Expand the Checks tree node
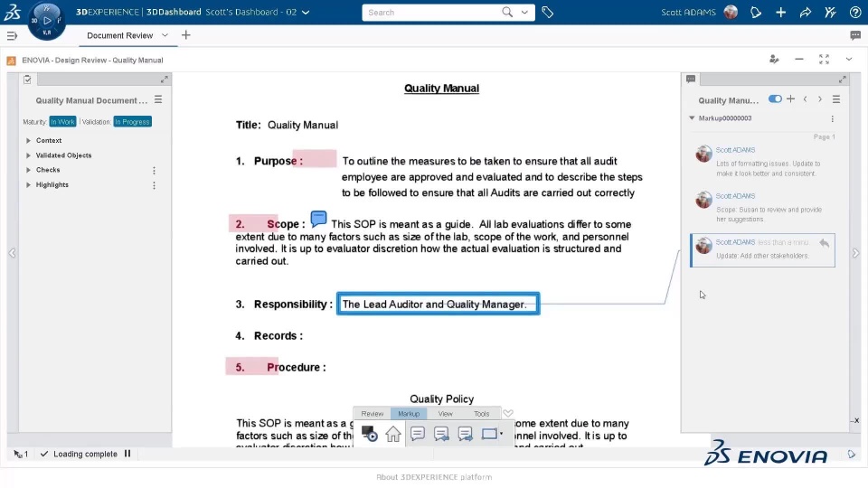The width and height of the screenshot is (868, 488). (28, 170)
